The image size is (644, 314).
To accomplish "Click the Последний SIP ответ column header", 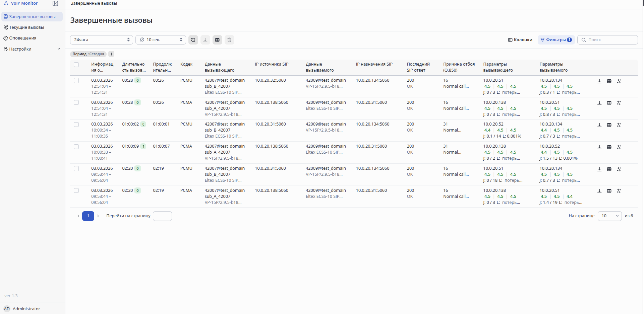I will (x=418, y=67).
